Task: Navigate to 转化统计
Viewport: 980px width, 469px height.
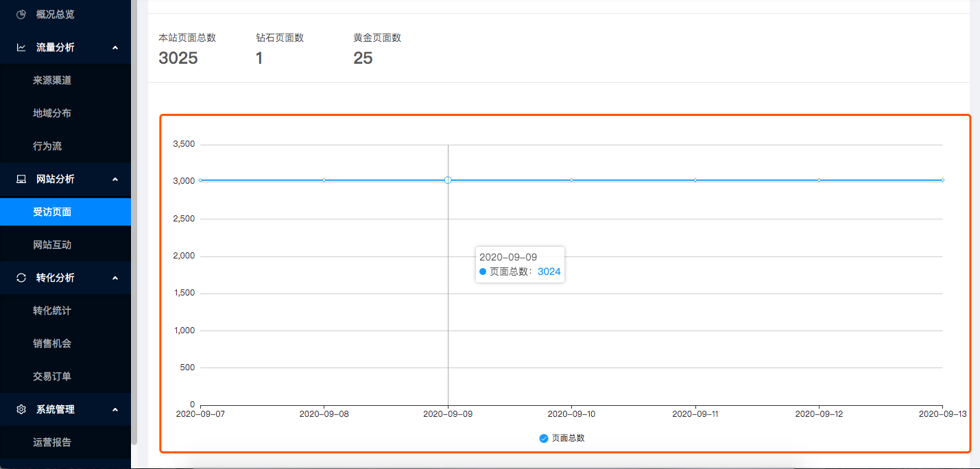Action: point(52,311)
